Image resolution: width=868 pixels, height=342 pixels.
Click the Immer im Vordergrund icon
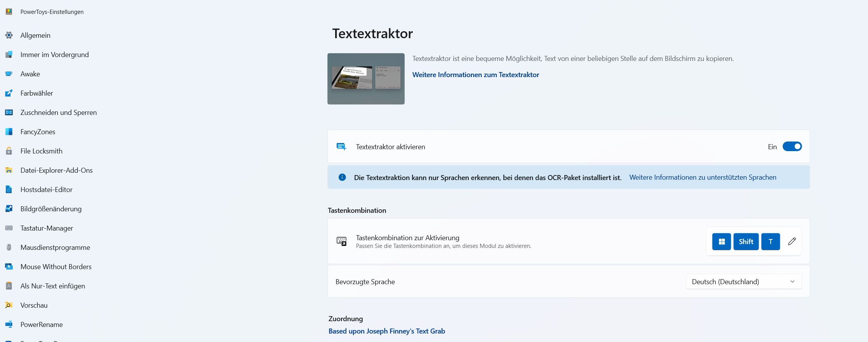click(9, 55)
